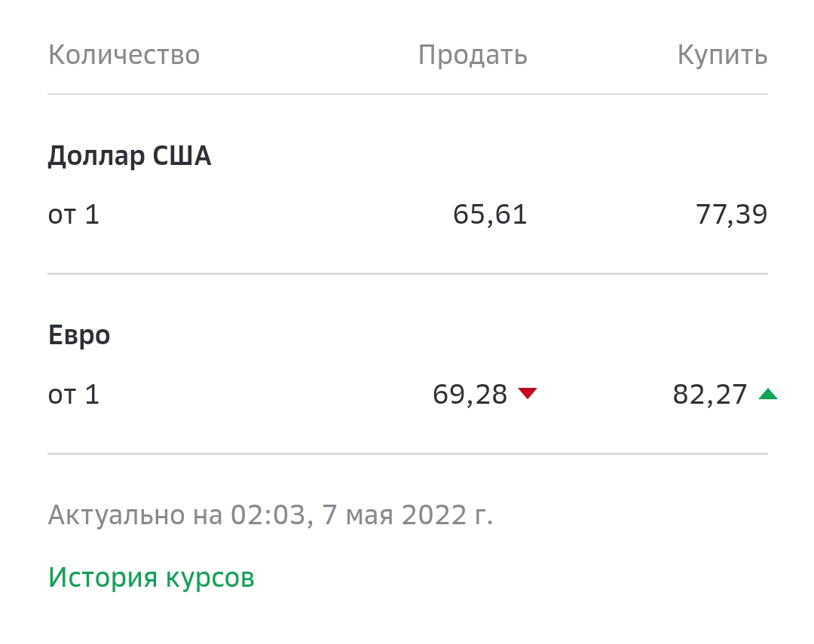This screenshot has height=644, width=814.
Task: Open the История курсов link
Action: pos(151,577)
